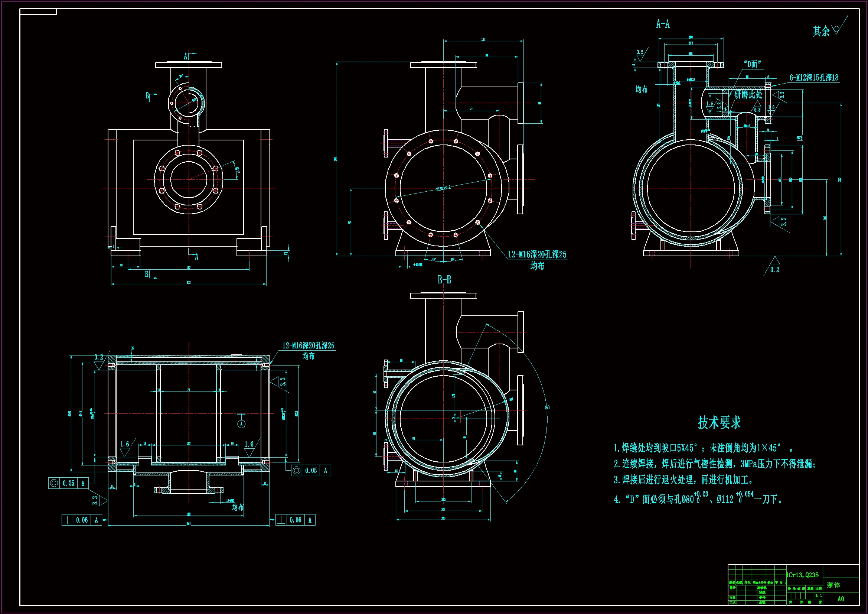Click the left 0.06 perpendicularity tolerance frame
The height and width of the screenshot is (614, 868).
point(82,520)
